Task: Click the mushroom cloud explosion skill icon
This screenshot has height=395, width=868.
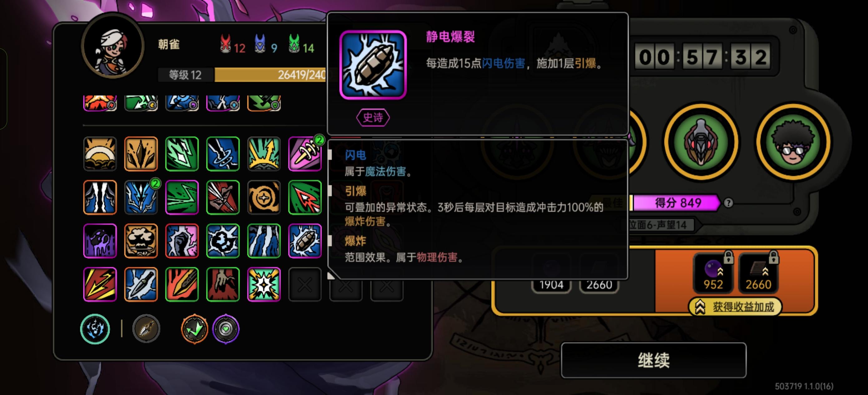Action: (141, 241)
